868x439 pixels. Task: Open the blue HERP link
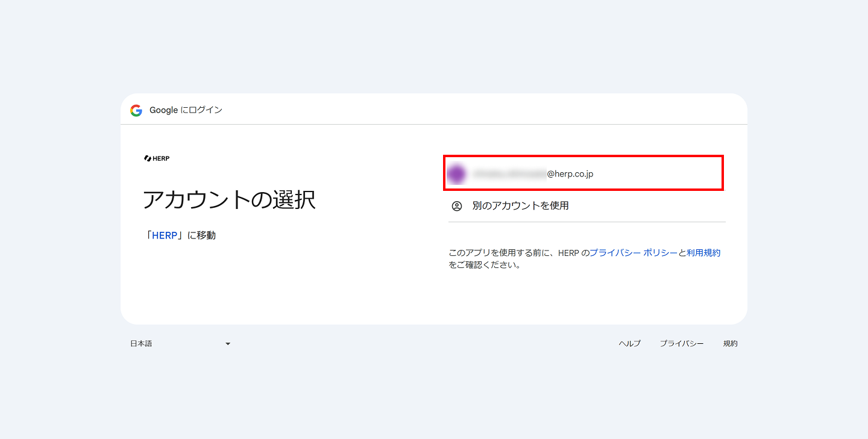click(165, 235)
